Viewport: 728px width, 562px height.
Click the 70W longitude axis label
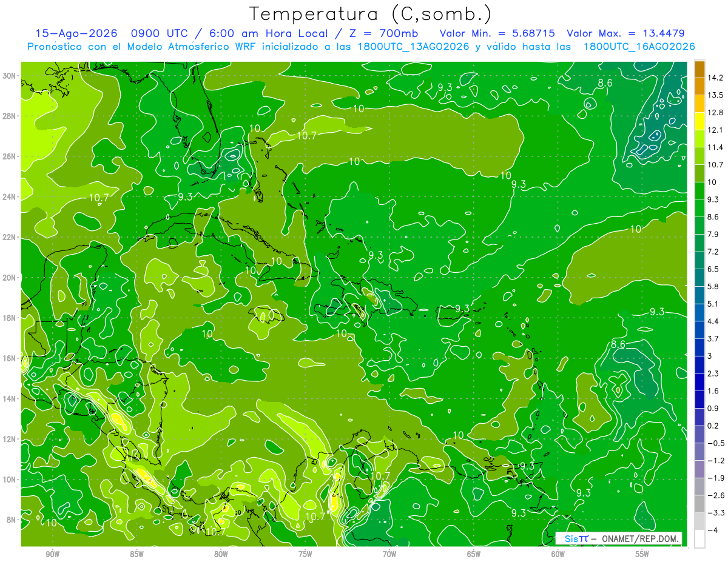(389, 554)
